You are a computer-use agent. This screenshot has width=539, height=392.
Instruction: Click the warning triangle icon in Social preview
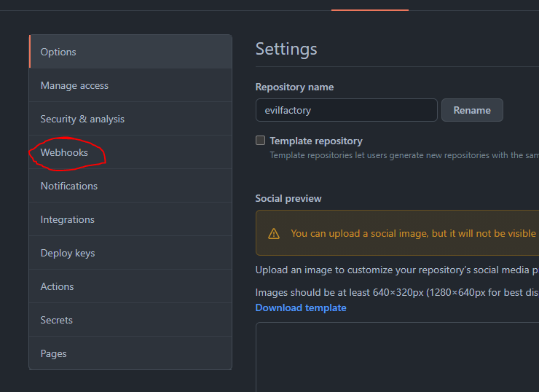click(x=274, y=234)
